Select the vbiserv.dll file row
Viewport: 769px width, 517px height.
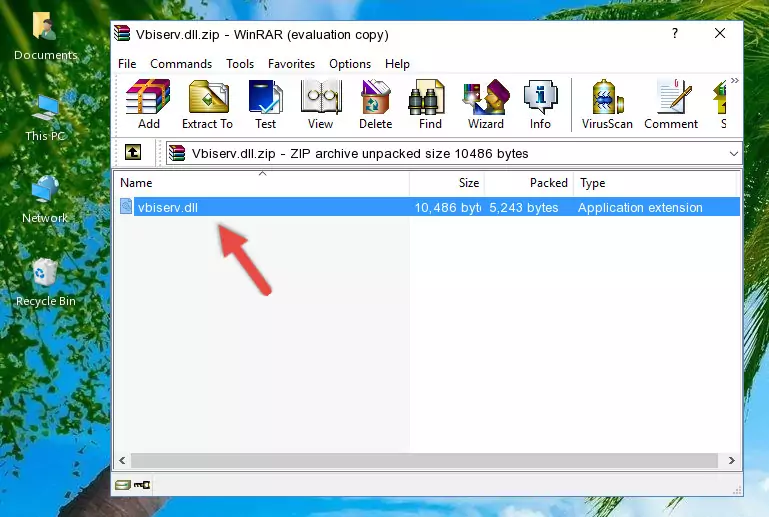click(x=428, y=207)
